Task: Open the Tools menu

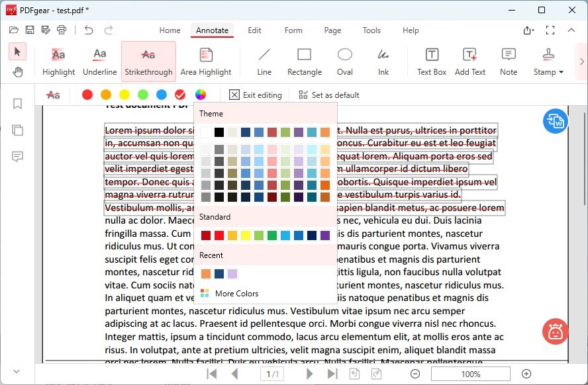Action: coord(371,30)
